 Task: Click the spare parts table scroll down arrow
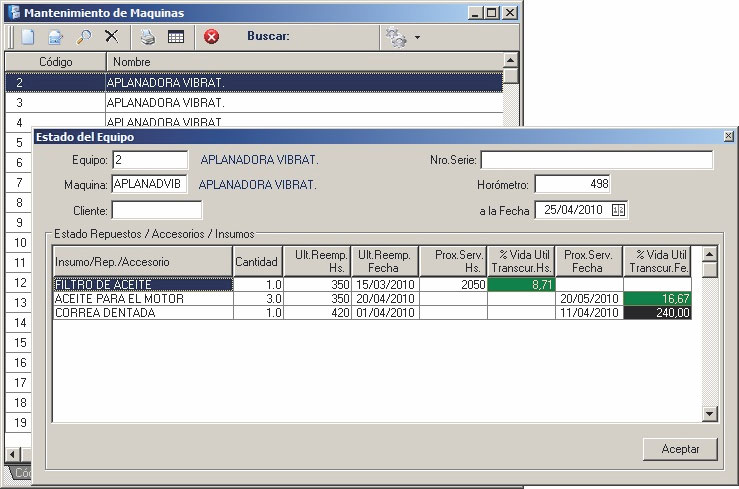click(x=710, y=413)
